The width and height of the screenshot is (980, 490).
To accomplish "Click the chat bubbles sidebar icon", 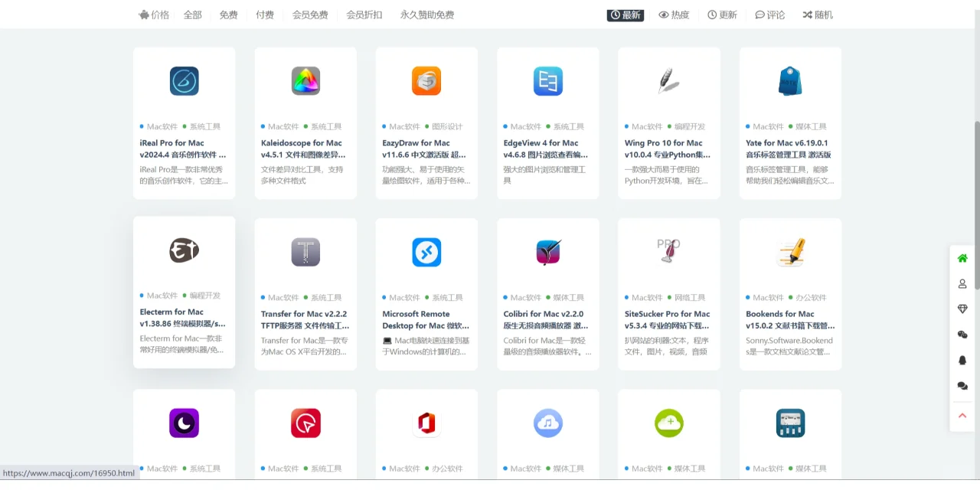I will [x=962, y=386].
